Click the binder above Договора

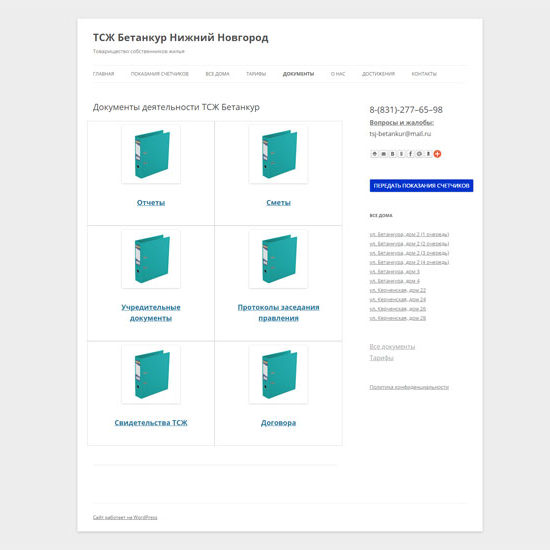pyautogui.click(x=278, y=374)
